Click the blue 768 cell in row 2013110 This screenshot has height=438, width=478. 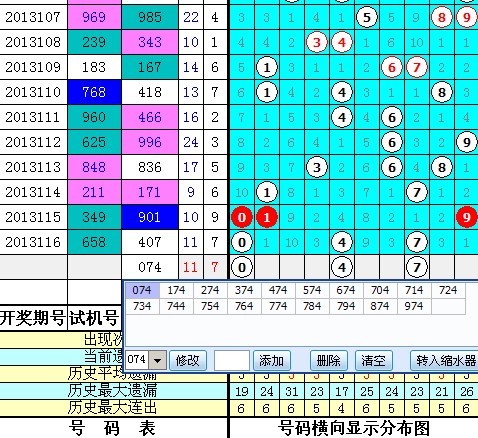[94, 92]
